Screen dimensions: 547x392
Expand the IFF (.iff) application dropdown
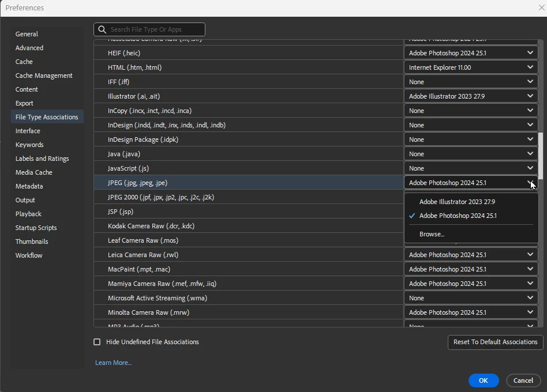471,82
